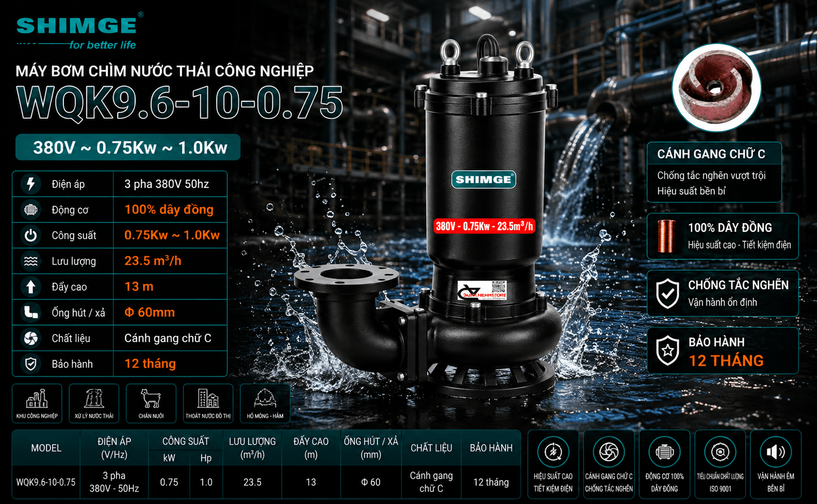The height and width of the screenshot is (504, 817).
Task: Click the ĐẨY CAO (m) column header
Action: [311, 448]
